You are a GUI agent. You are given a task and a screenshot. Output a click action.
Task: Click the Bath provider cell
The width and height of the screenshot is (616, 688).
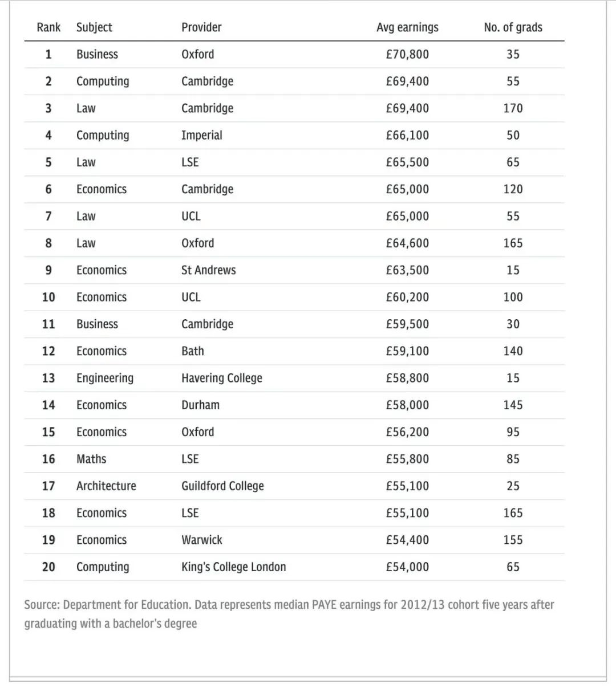coord(193,351)
